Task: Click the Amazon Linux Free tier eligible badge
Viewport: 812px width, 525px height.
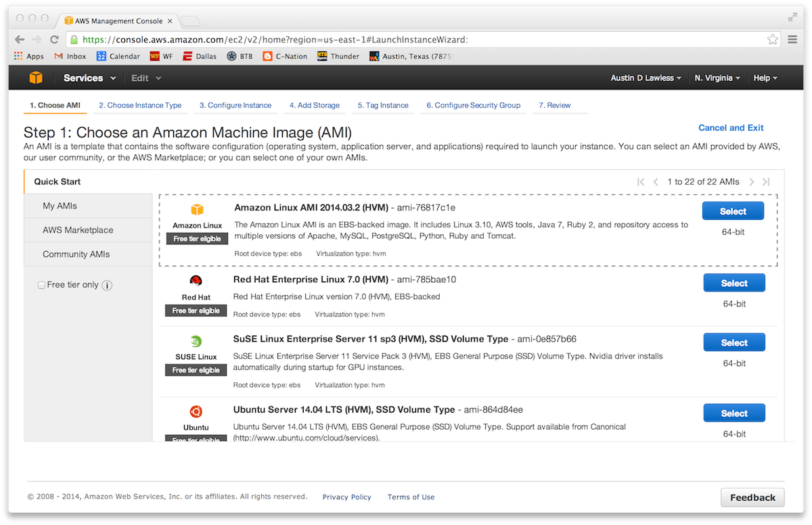Action: 197,239
